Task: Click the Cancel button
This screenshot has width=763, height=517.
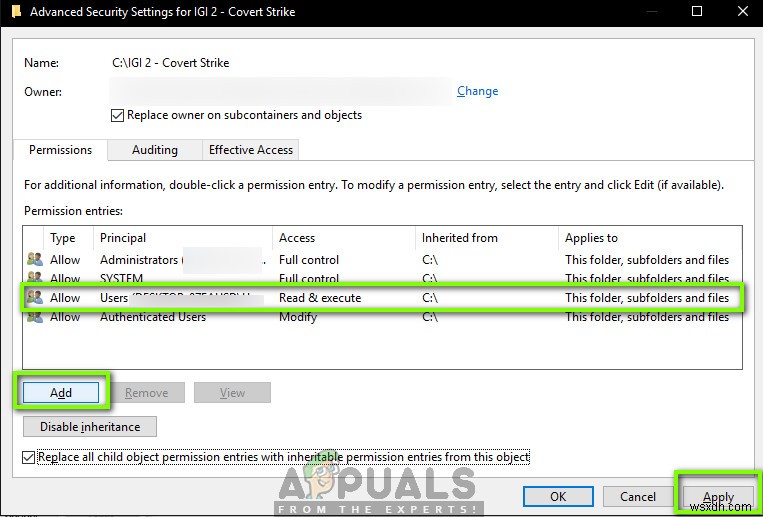Action: [x=638, y=497]
